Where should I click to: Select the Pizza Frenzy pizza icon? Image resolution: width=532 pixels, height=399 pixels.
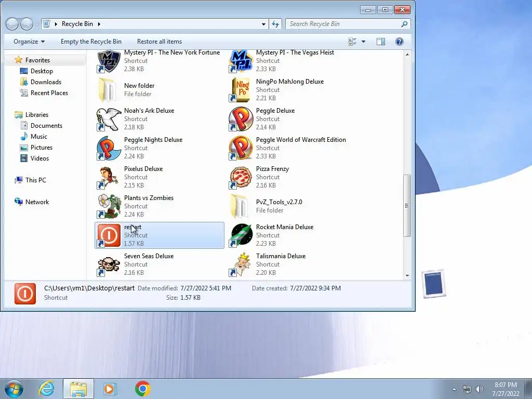click(x=241, y=178)
